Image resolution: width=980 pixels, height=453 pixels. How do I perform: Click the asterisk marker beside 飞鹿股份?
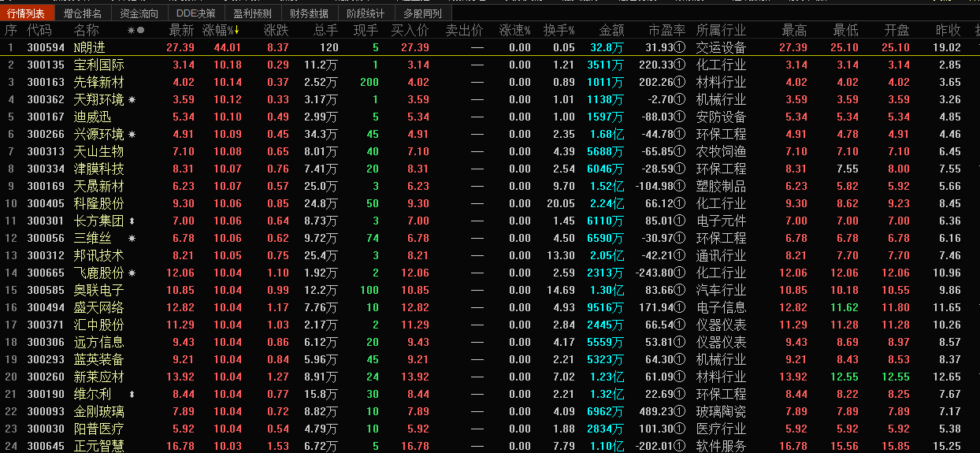coord(132,273)
